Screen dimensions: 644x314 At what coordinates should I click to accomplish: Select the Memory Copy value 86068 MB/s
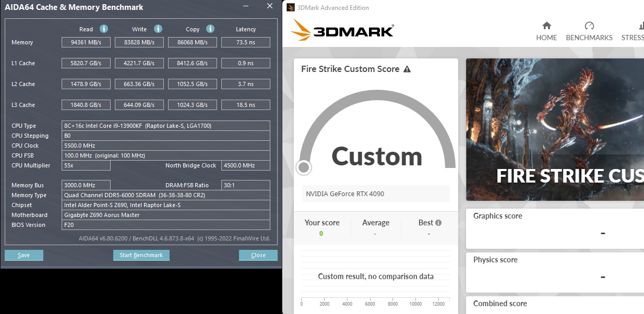click(x=193, y=42)
